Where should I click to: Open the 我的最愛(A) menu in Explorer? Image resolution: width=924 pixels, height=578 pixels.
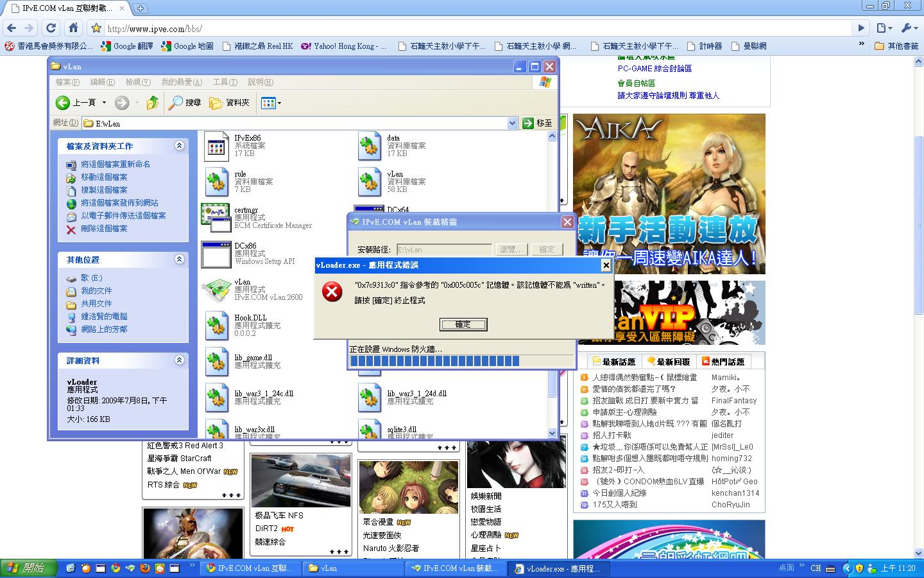click(x=182, y=82)
